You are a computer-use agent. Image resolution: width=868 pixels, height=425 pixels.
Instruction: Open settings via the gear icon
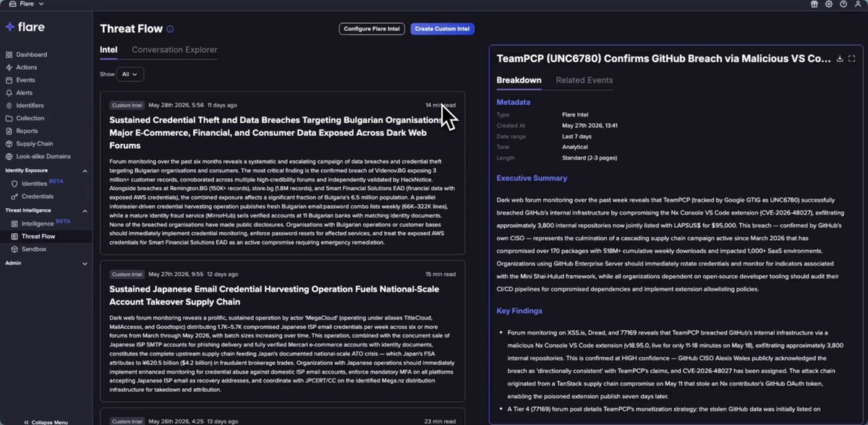coord(829,4)
